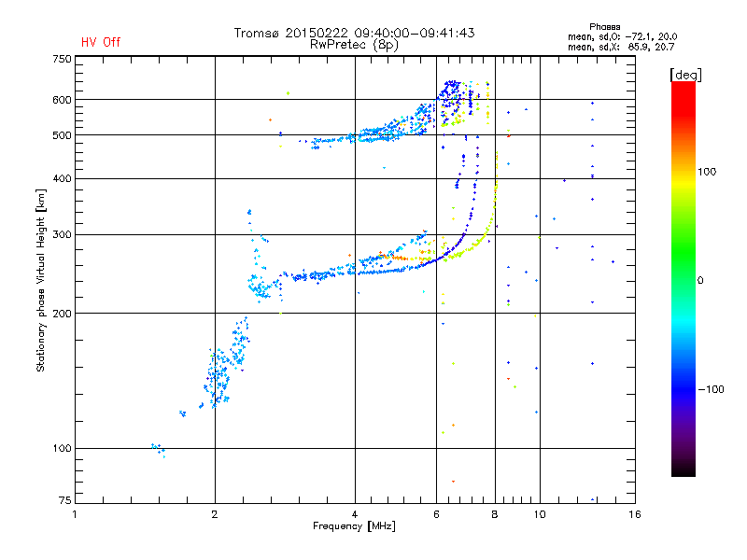747x560 pixels.
Task: Click the red 'HV Off' label
Action: (x=101, y=42)
